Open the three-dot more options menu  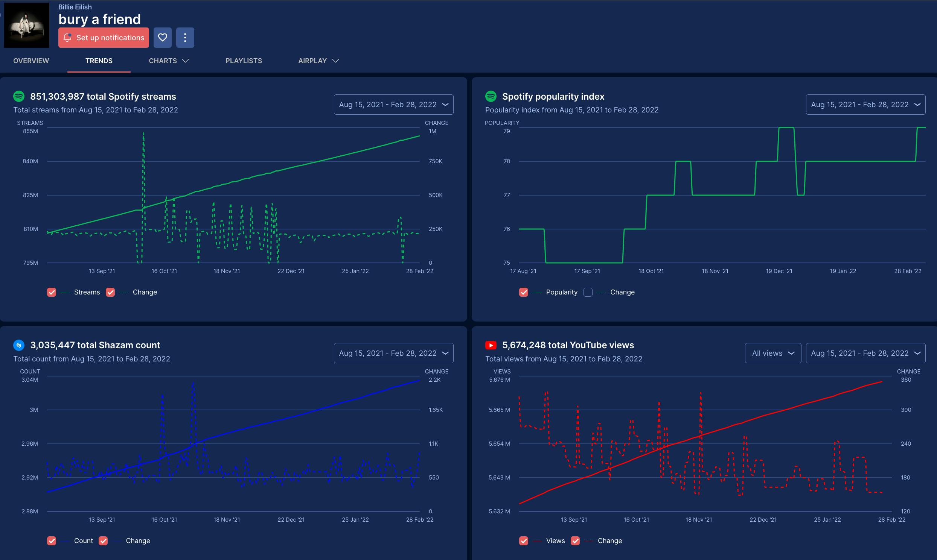point(185,37)
